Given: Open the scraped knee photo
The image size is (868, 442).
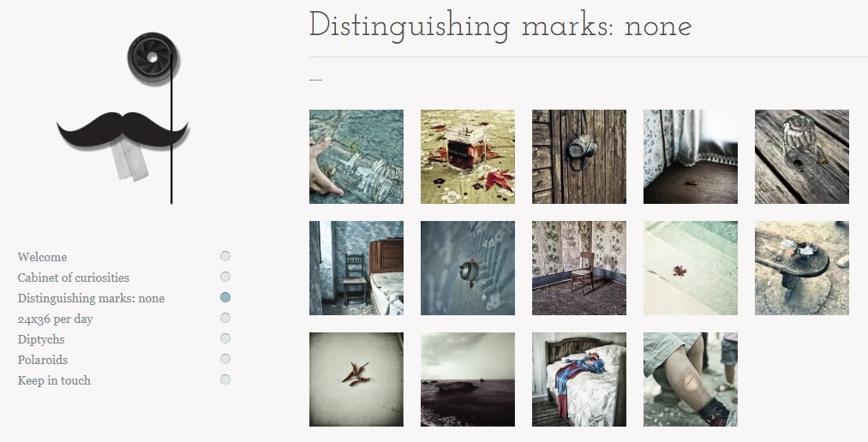Looking at the screenshot, I should (x=691, y=379).
